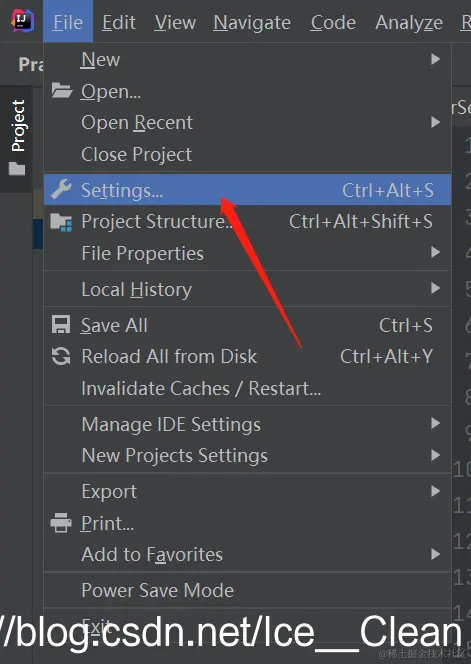This screenshot has width=471, height=664.
Task: Open the Edit menu
Action: (x=119, y=22)
